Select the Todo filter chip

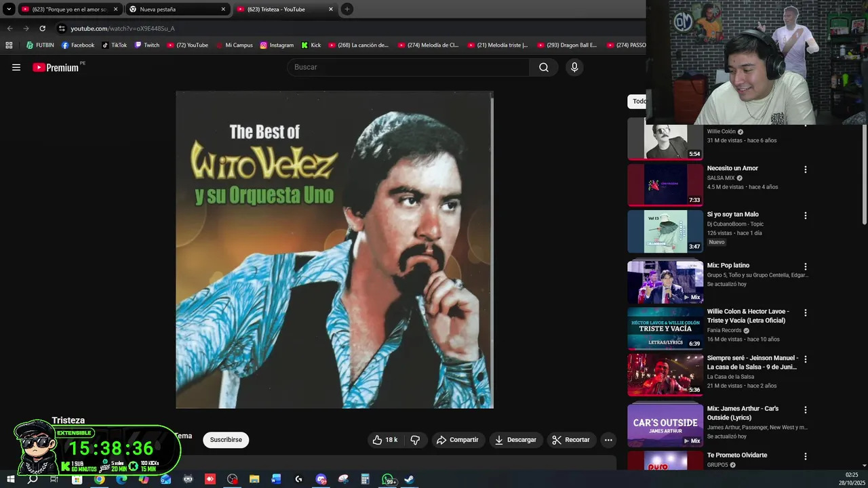coord(638,102)
